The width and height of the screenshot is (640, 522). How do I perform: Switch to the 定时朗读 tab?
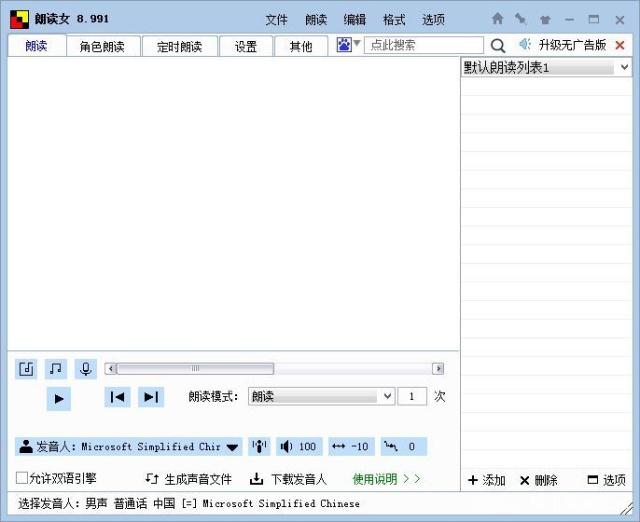point(180,46)
